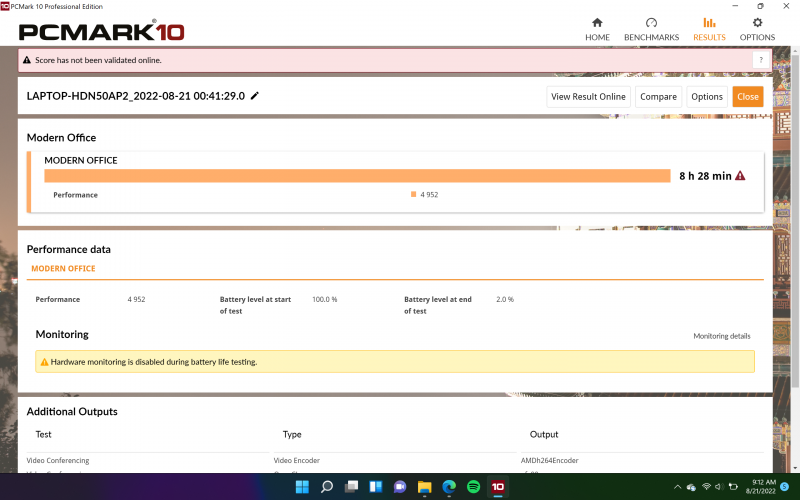
Task: Open Spotify from the taskbar
Action: (x=473, y=487)
